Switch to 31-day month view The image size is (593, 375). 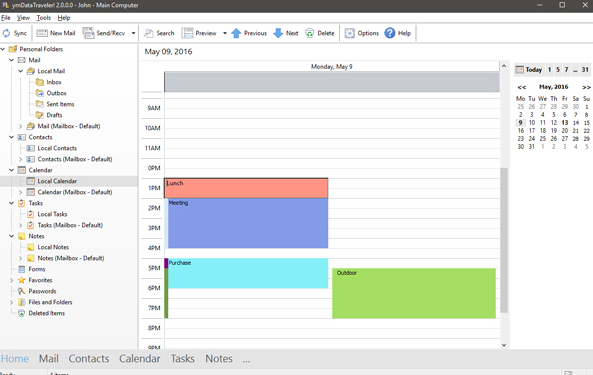click(585, 70)
